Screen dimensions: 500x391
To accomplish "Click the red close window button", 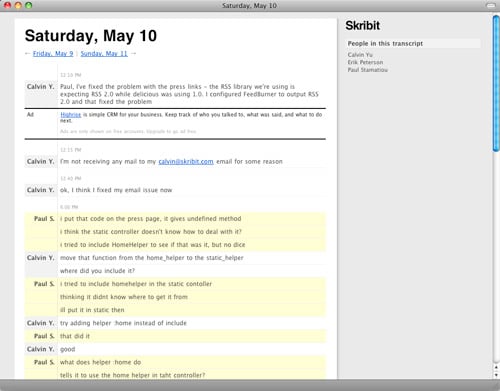I will [x=7, y=5].
